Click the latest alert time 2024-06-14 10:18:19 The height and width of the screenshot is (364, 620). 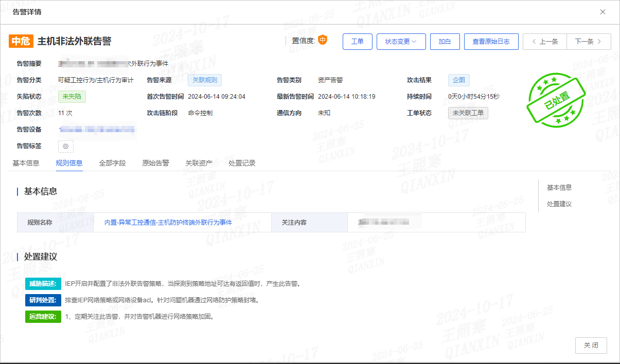point(347,97)
